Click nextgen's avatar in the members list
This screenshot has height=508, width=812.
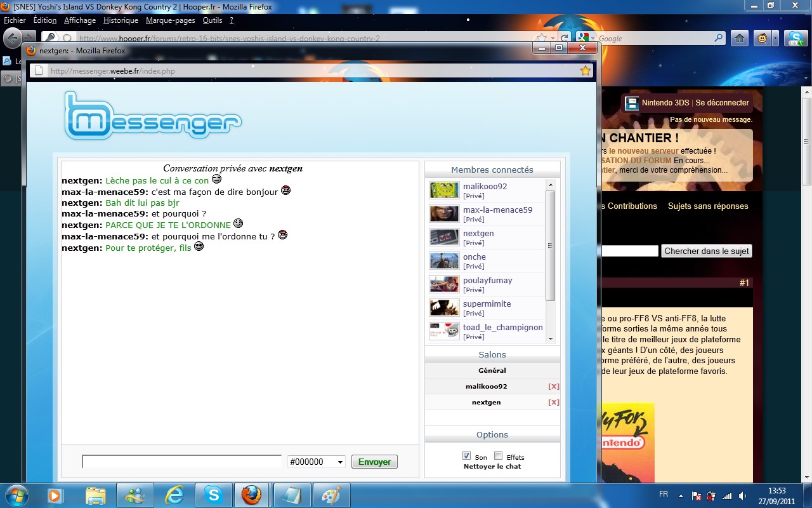click(444, 237)
